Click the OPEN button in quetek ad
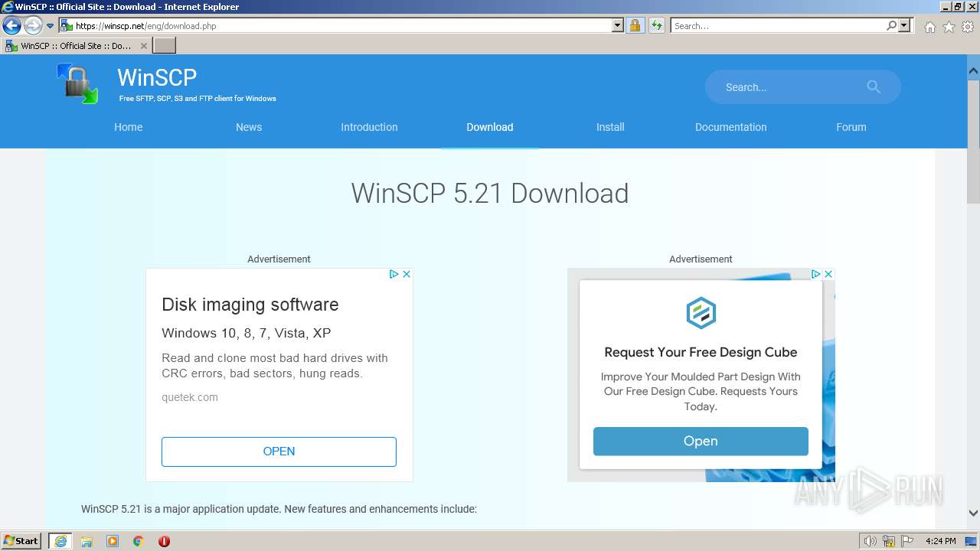The width and height of the screenshot is (980, 551). pos(279,452)
